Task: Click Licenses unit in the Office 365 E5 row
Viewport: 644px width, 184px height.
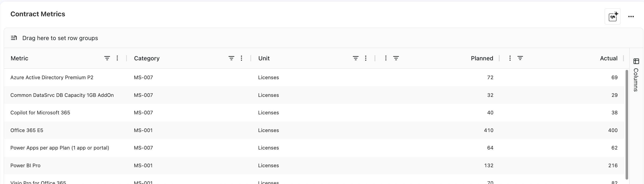Action: (269, 130)
